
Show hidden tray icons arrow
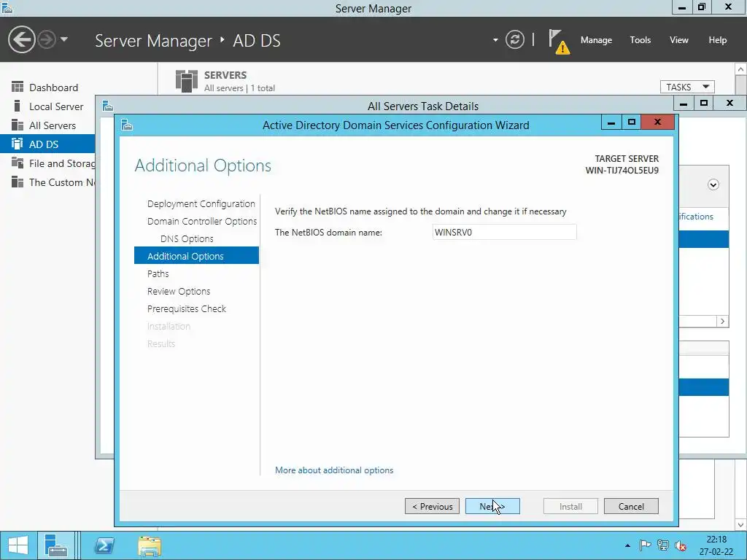pyautogui.click(x=627, y=545)
